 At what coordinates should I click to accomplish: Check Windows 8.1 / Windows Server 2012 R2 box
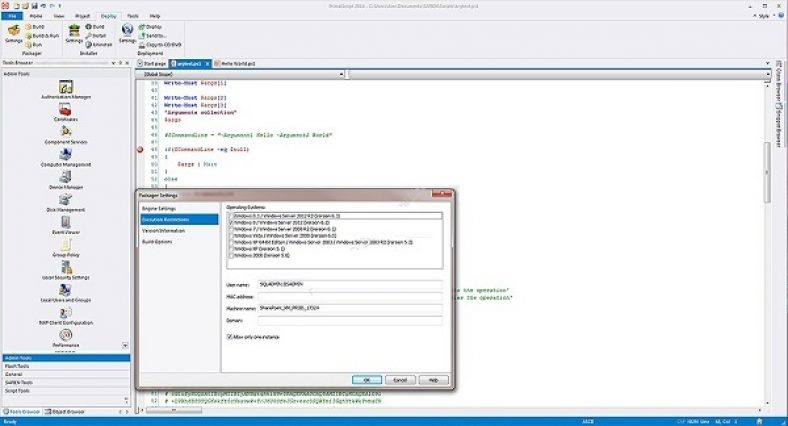click(231, 216)
